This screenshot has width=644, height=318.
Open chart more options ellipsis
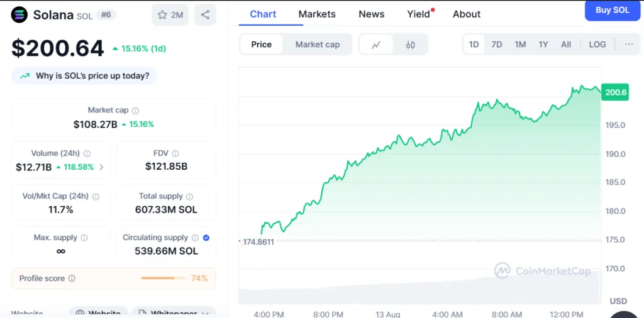point(629,45)
